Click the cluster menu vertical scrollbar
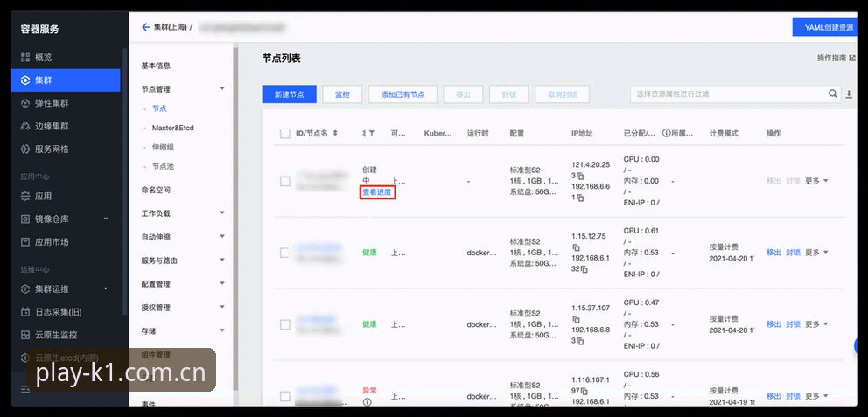The image size is (868, 417). (x=236, y=219)
